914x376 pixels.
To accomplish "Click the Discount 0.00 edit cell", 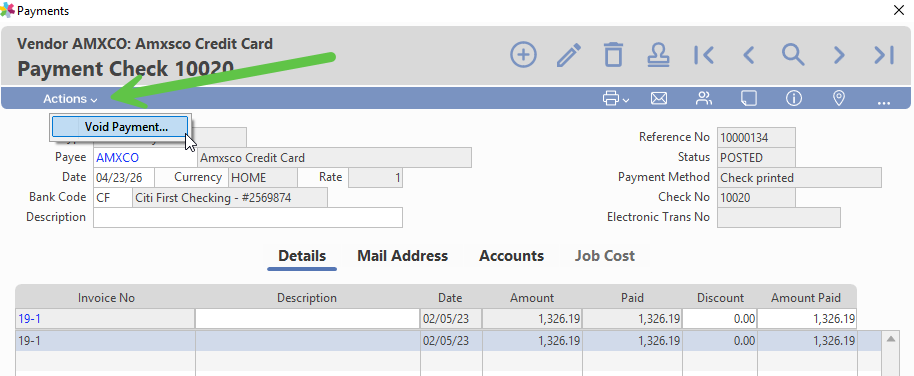I will tap(720, 319).
